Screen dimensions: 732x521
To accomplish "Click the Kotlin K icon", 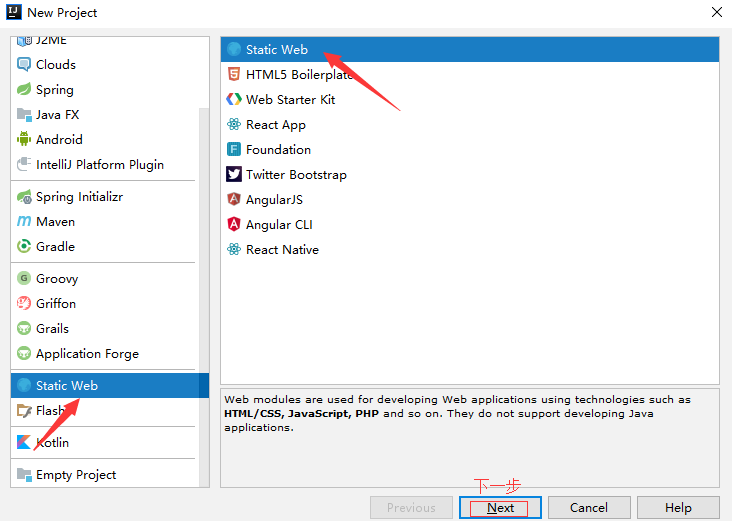I will [24, 442].
